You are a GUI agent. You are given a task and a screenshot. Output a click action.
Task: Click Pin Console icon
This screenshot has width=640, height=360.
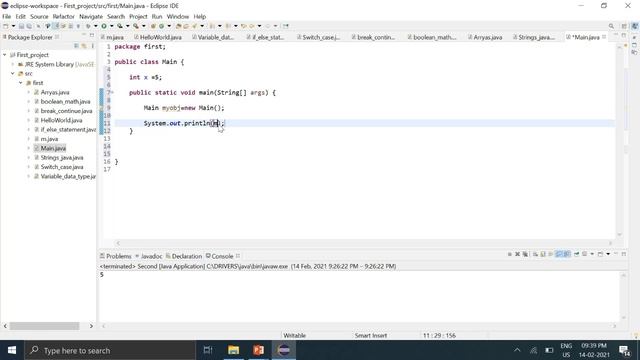click(576, 254)
